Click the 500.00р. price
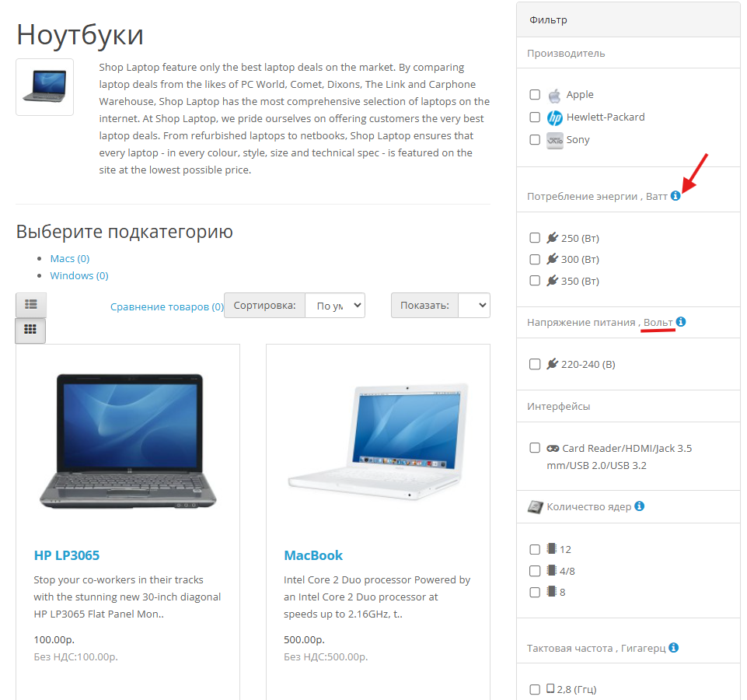The width and height of the screenshot is (747, 700). (304, 639)
